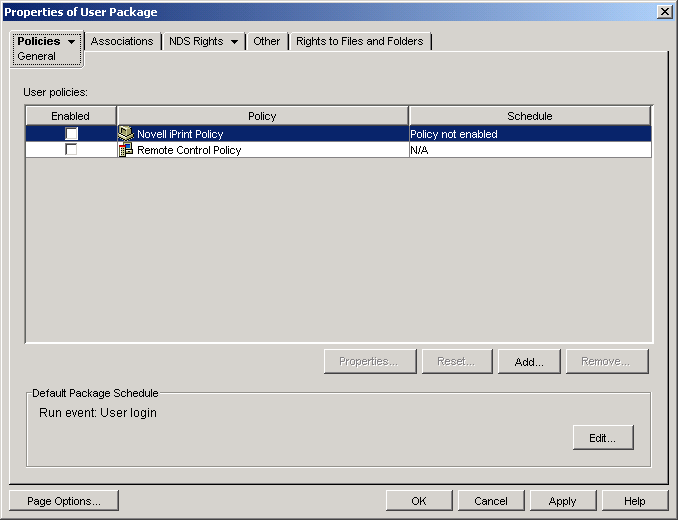This screenshot has width=678, height=520.
Task: Select the Policies tab label
Action: coord(39,41)
